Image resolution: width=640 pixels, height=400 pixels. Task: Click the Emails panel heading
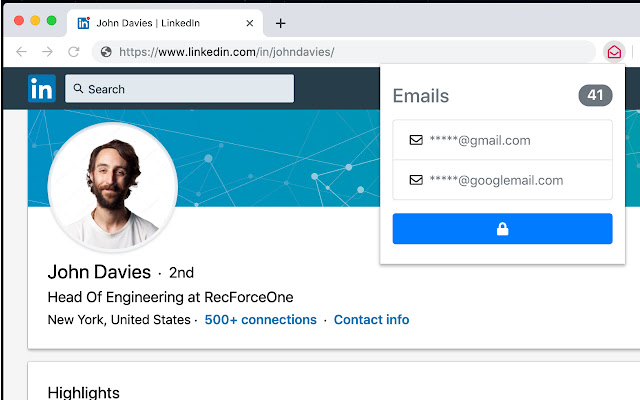click(x=421, y=96)
